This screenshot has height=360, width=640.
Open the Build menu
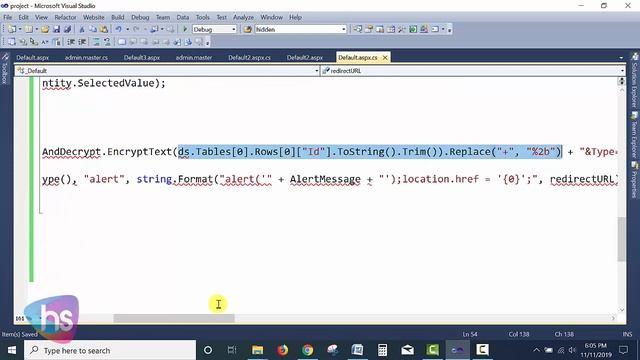pos(118,17)
